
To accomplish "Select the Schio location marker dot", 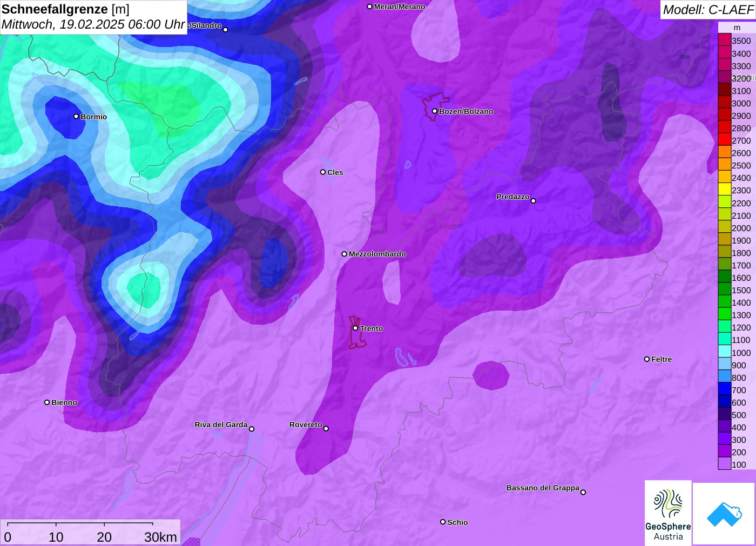I will 443,522.
